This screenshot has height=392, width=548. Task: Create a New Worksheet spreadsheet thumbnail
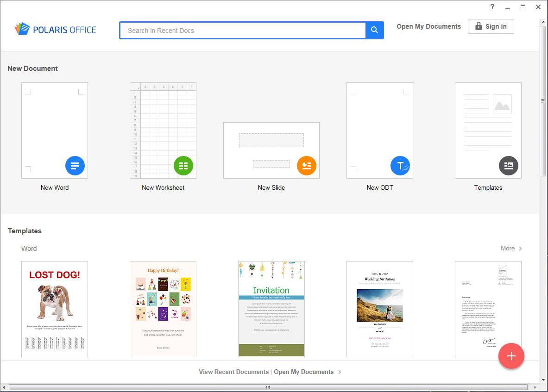(163, 131)
